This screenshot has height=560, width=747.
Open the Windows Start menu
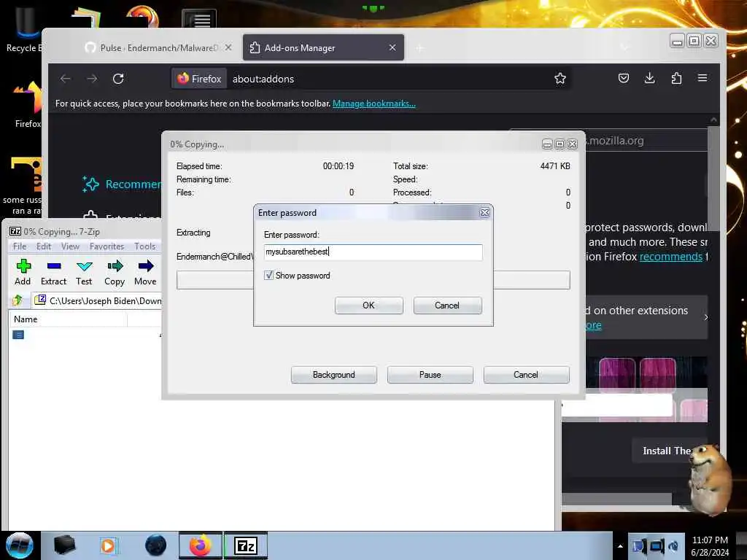19,545
